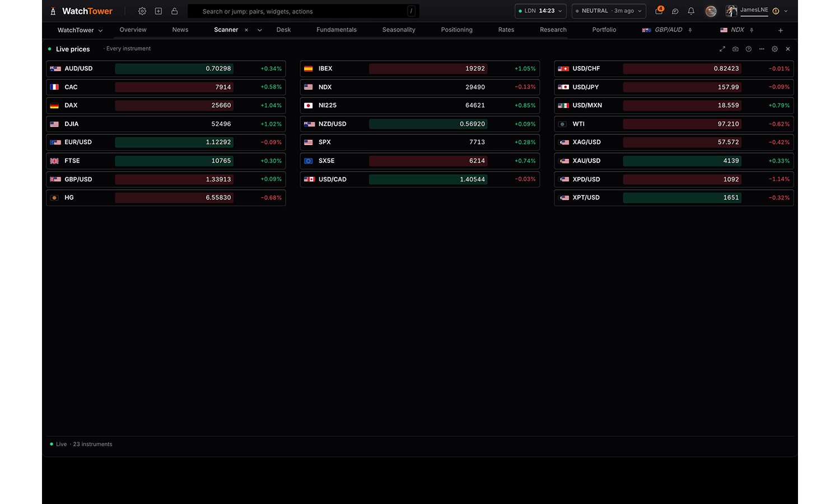Open the settings gear beside the WatchTower logo
The height and width of the screenshot is (504, 840).
pos(142,11)
